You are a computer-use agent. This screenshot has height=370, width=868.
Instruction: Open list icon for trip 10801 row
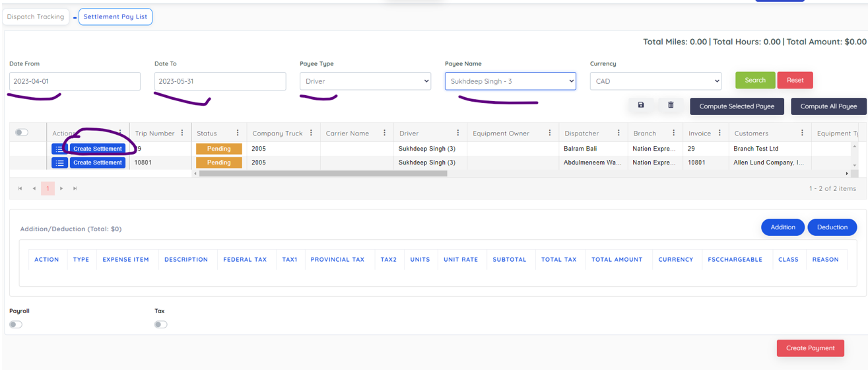pos(59,163)
